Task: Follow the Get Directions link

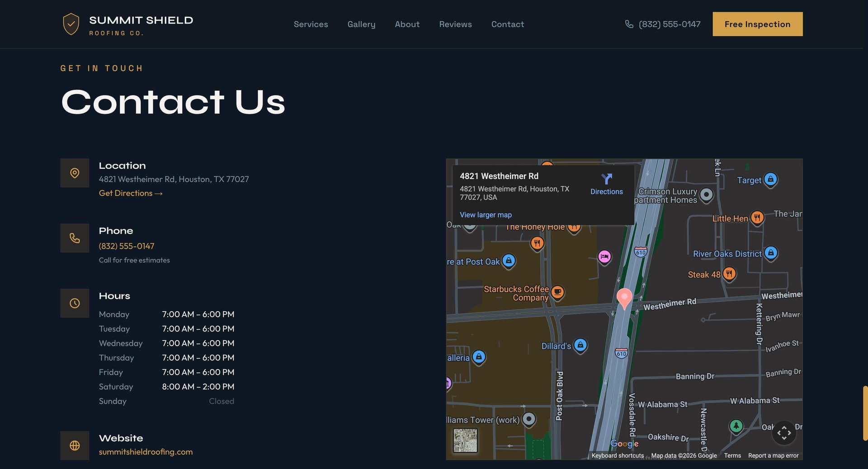Action: click(131, 193)
